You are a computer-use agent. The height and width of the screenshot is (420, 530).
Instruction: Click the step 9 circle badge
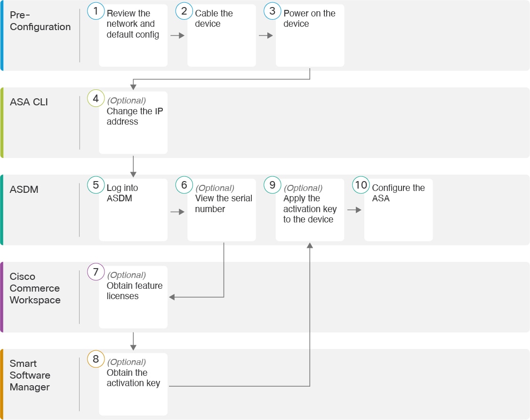pos(273,185)
